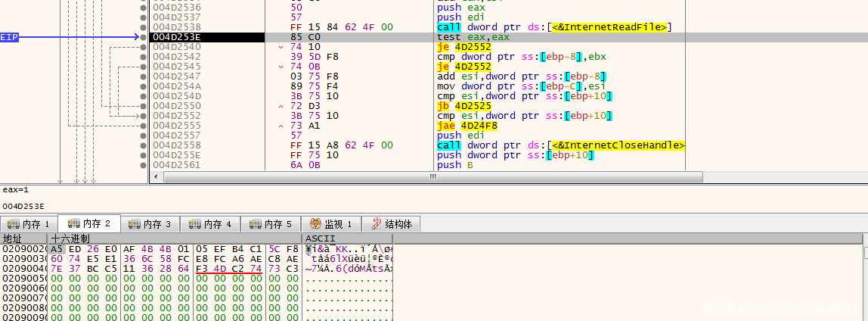Toggle breakpoint dot at address 004D2538
This screenshot has width=868, height=321.
click(x=144, y=26)
